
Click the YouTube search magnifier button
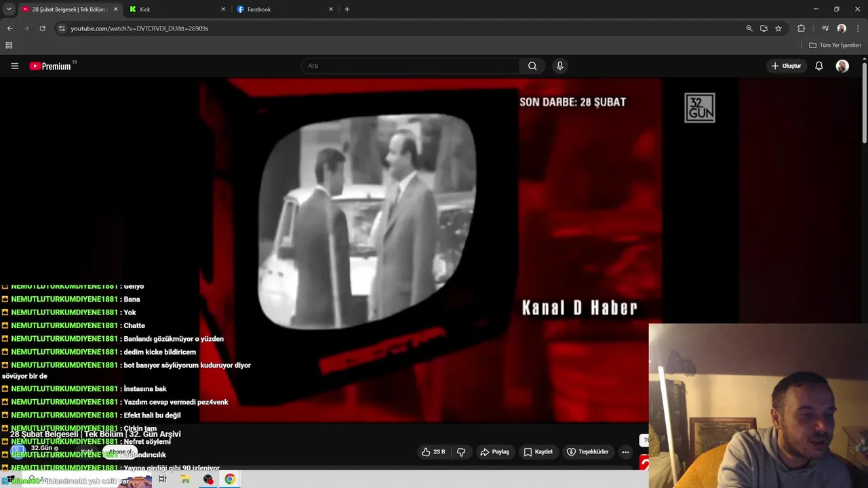(532, 66)
